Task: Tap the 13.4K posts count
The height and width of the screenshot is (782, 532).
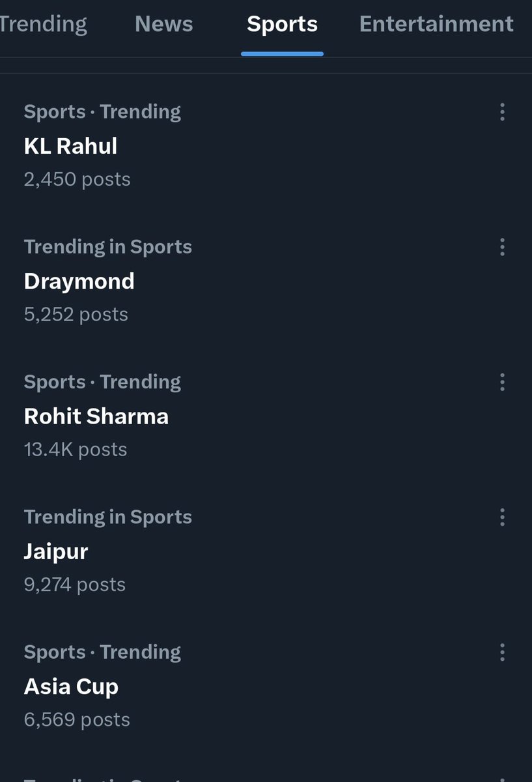Action: pos(75,450)
